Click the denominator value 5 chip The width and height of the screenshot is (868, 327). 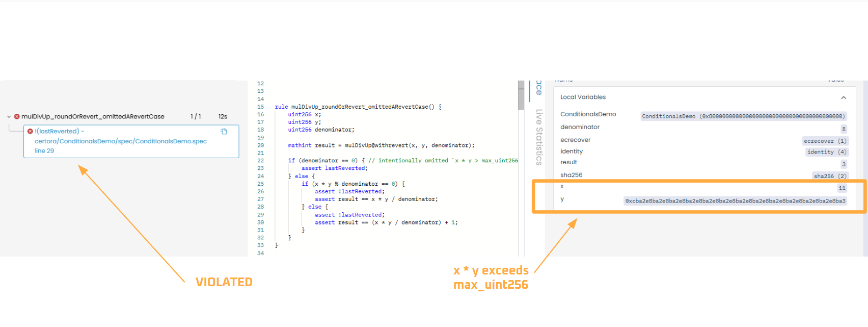coord(844,129)
